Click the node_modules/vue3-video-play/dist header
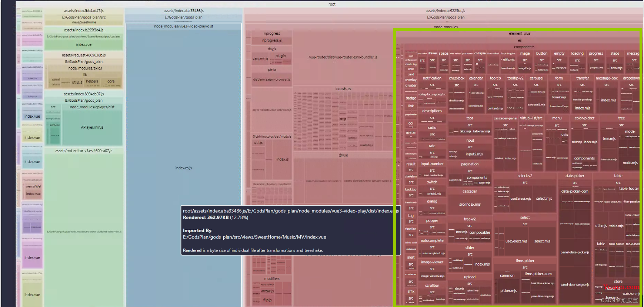 (x=184, y=26)
